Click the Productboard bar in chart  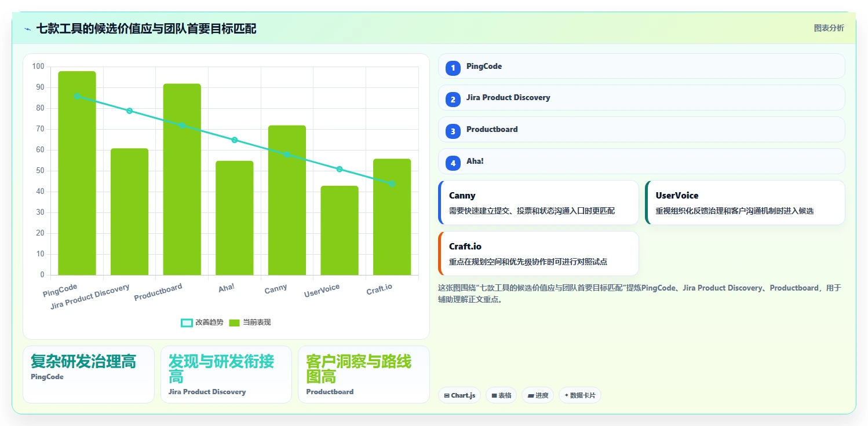182,179
